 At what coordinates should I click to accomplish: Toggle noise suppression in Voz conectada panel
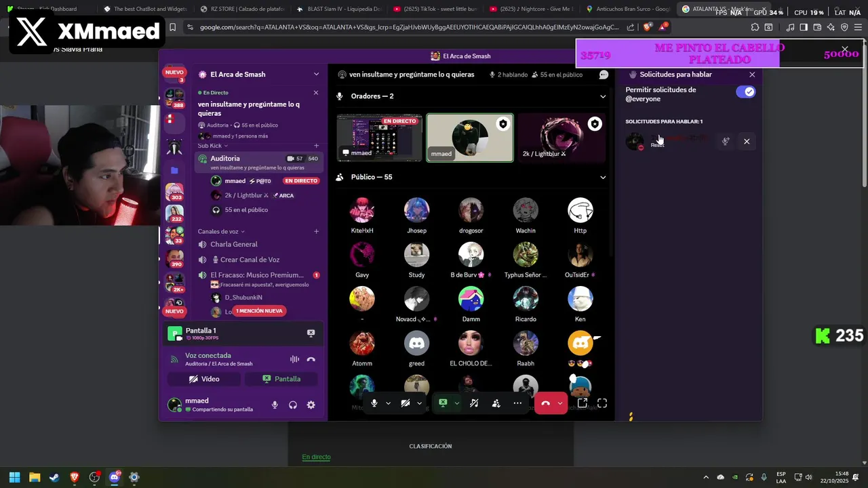pos(294,359)
